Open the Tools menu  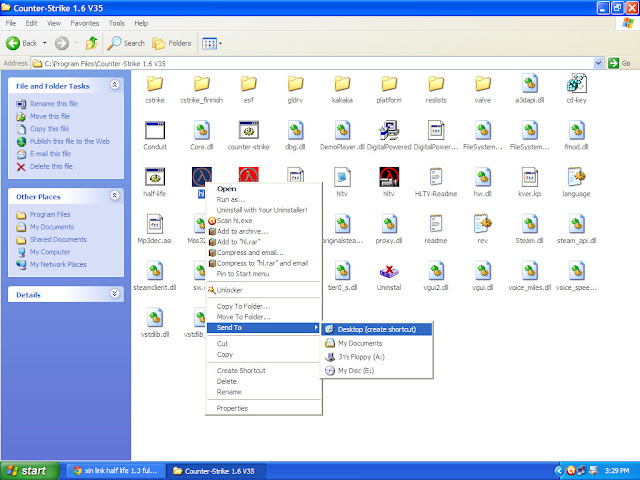click(116, 23)
